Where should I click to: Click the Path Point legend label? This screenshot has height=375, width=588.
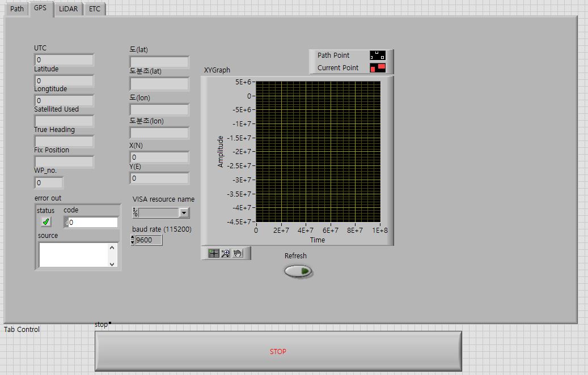(x=333, y=56)
